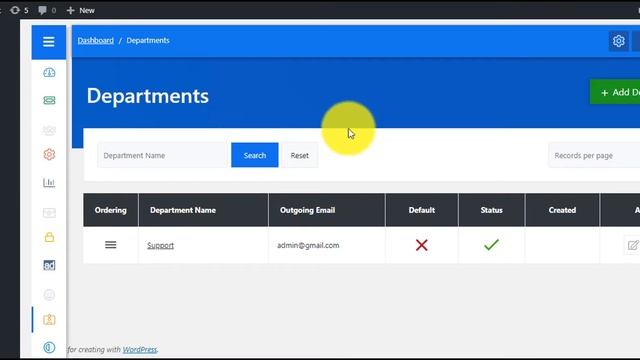
Task: Click the Default column header
Action: [422, 210]
